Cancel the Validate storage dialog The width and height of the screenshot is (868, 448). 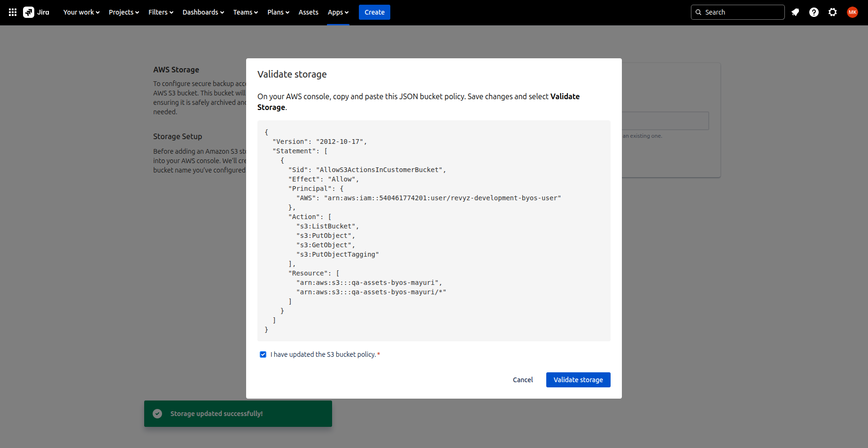tap(523, 380)
